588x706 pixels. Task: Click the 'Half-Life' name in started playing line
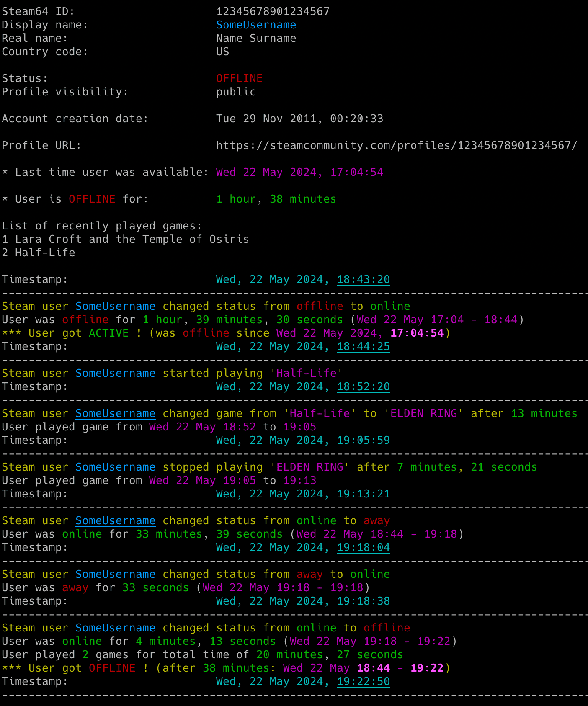[x=306, y=374]
